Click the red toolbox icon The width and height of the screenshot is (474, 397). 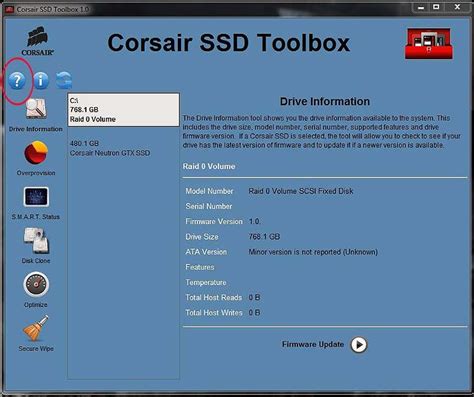(429, 44)
